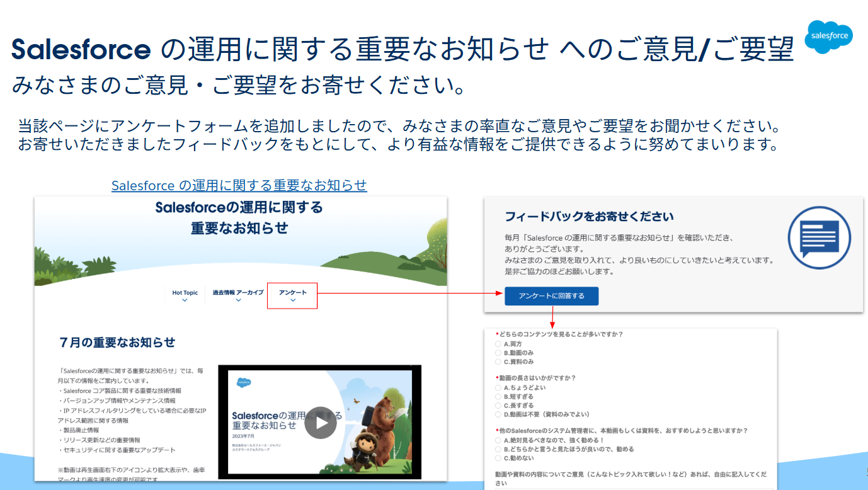Click the bullet '・セキュリティに関する重要なアップデート'
868x490 pixels.
(x=117, y=450)
